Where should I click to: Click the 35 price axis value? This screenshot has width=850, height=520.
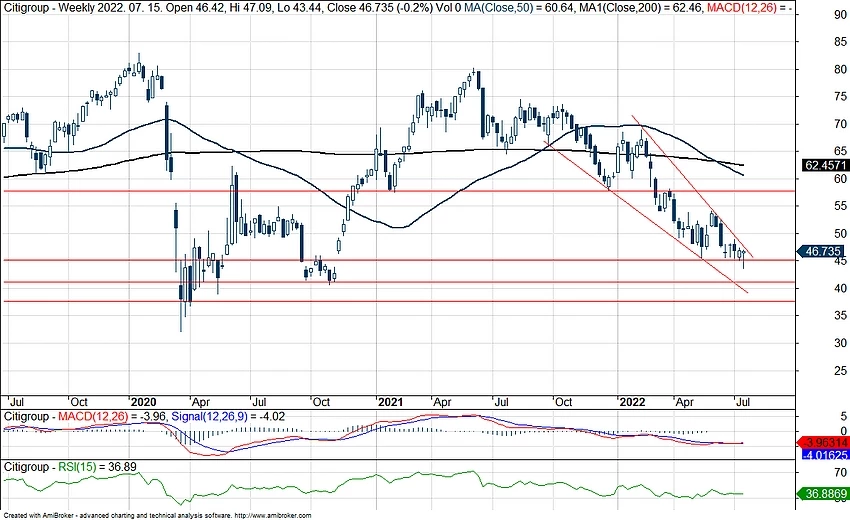pos(840,316)
